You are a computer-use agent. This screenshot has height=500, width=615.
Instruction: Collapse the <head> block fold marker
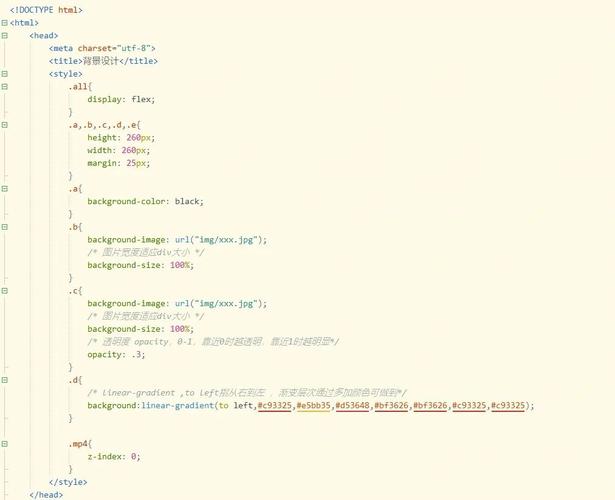pos(5,35)
